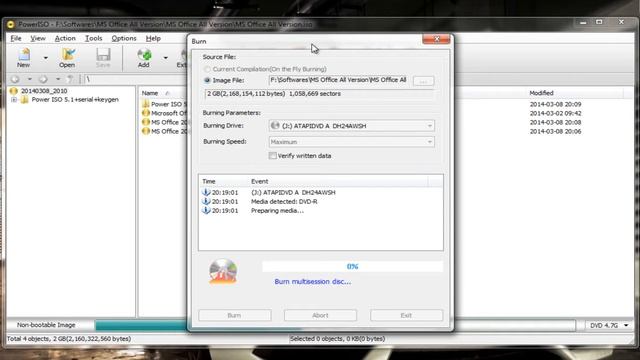Click the Add toolbar icon in PowerISO
The height and width of the screenshot is (360, 640).
coord(144,58)
